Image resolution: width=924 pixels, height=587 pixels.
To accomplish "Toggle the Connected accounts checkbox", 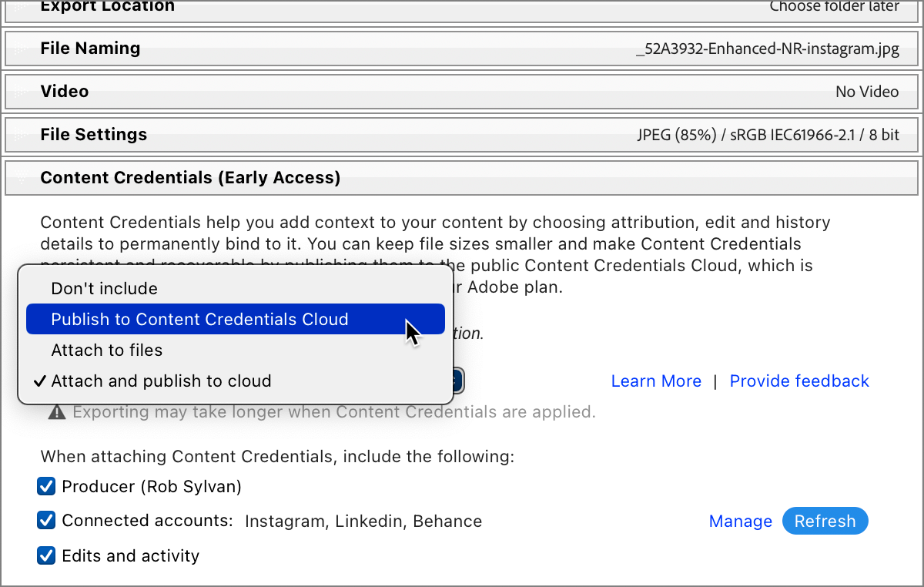I will pos(47,521).
